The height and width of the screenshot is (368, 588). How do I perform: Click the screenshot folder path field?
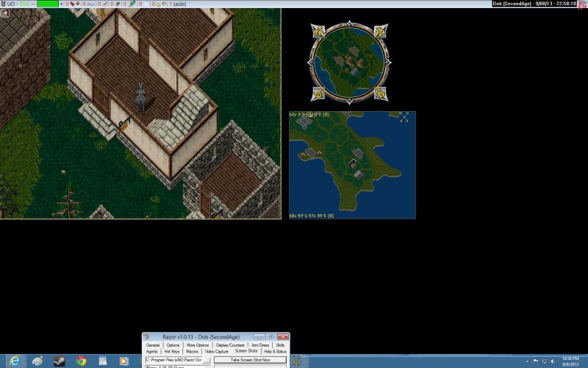(173, 360)
